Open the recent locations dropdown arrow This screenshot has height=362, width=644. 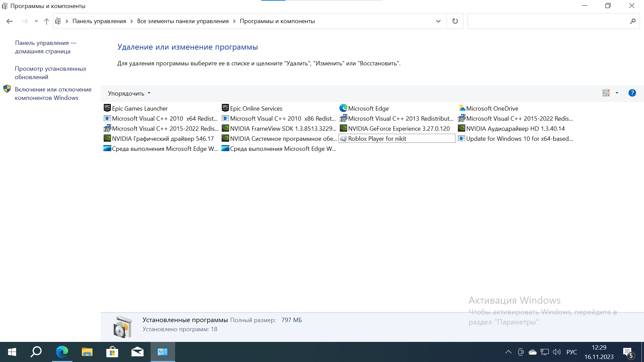36,21
